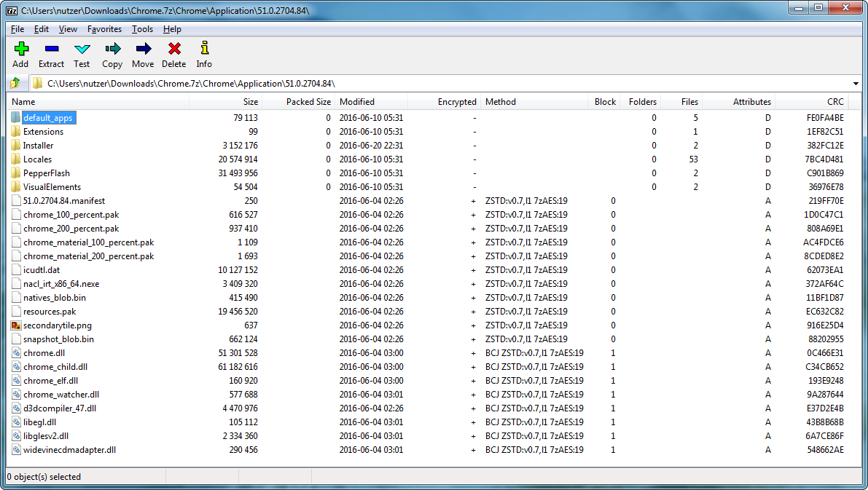The image size is (868, 490).
Task: Select the Locales folder icon
Action: (16, 159)
